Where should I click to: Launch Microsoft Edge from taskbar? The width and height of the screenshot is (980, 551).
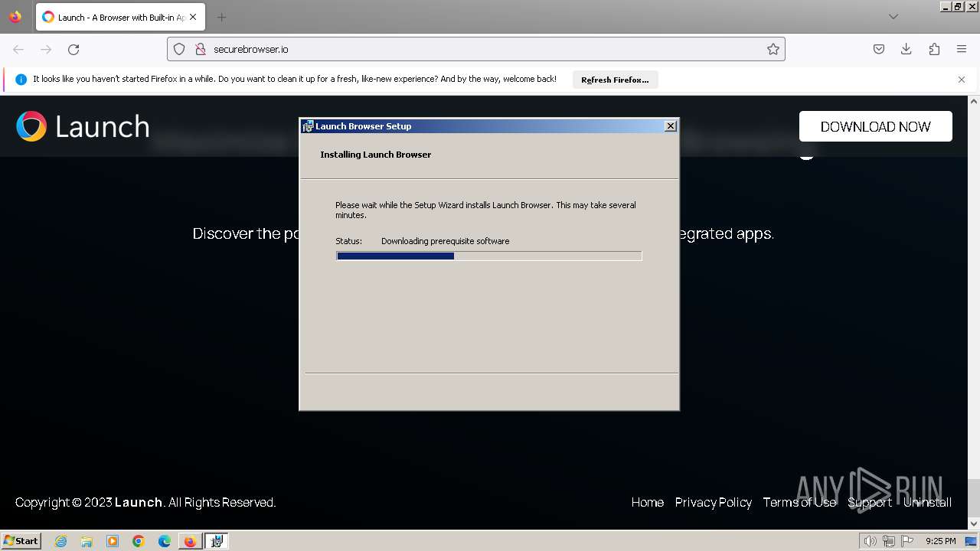[165, 541]
